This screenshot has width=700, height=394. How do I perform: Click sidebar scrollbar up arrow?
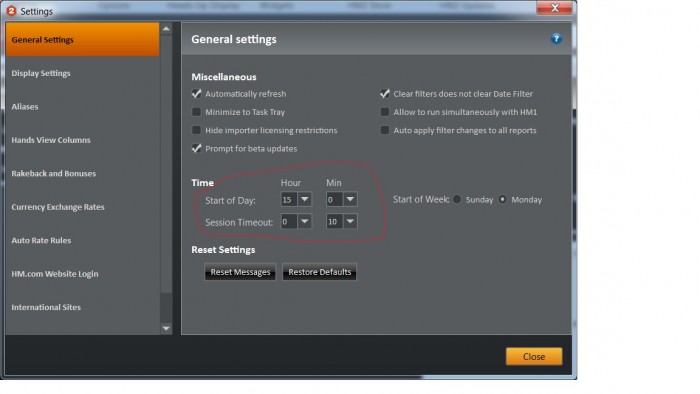tap(166, 29)
